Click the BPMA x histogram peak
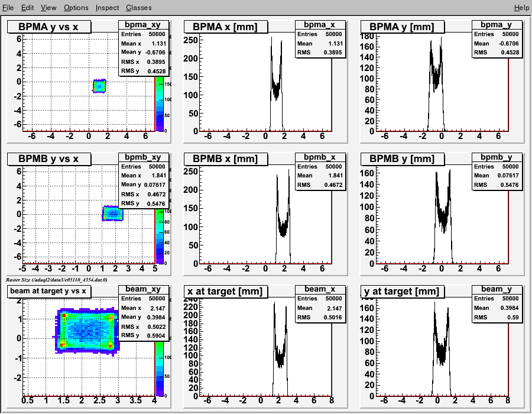The image size is (532, 414). point(271,38)
